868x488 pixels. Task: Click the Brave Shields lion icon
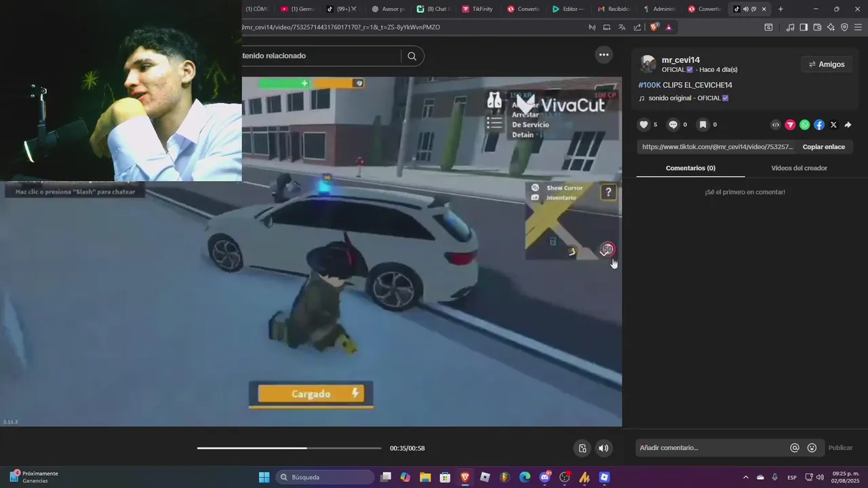[654, 27]
